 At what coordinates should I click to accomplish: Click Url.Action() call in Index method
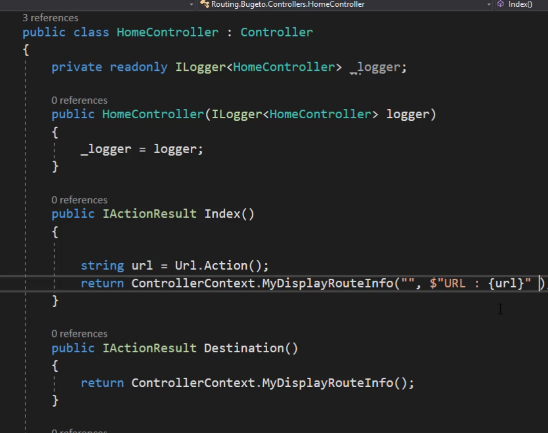tap(221, 266)
